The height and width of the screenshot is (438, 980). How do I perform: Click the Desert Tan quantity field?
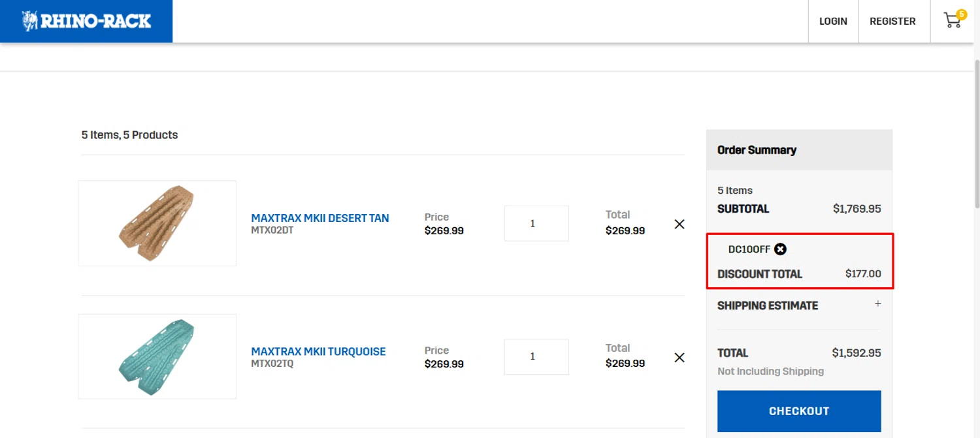coord(536,224)
